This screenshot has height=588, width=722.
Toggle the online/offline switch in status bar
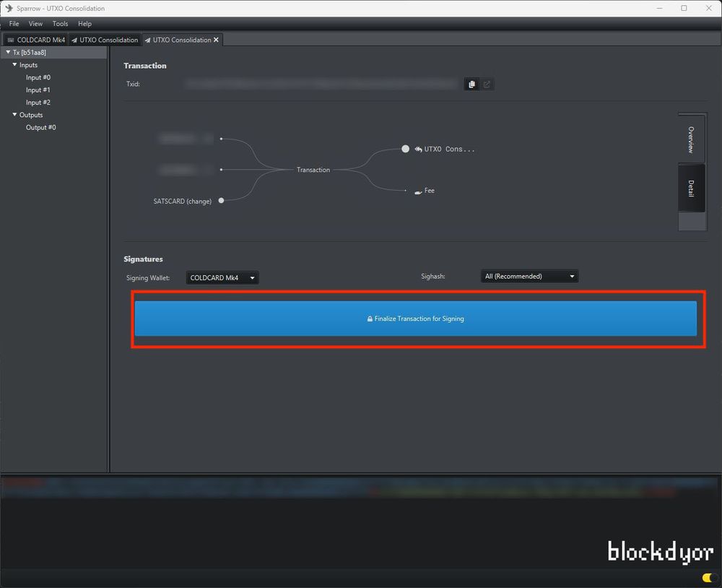[707, 578]
